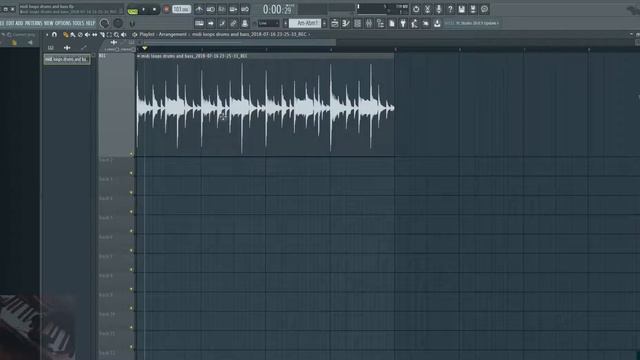Select the playlist Select marquee tool
640x360 pixels.
coord(109,35)
